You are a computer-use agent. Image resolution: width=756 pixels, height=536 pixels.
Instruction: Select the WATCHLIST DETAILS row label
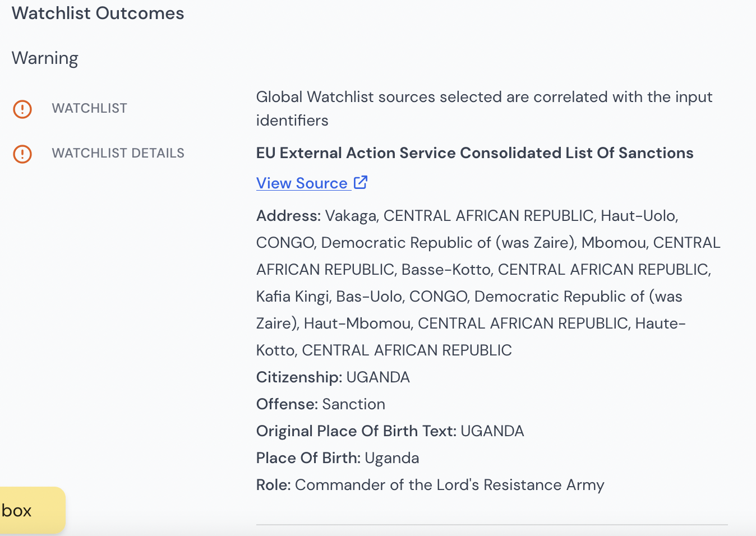(x=118, y=153)
